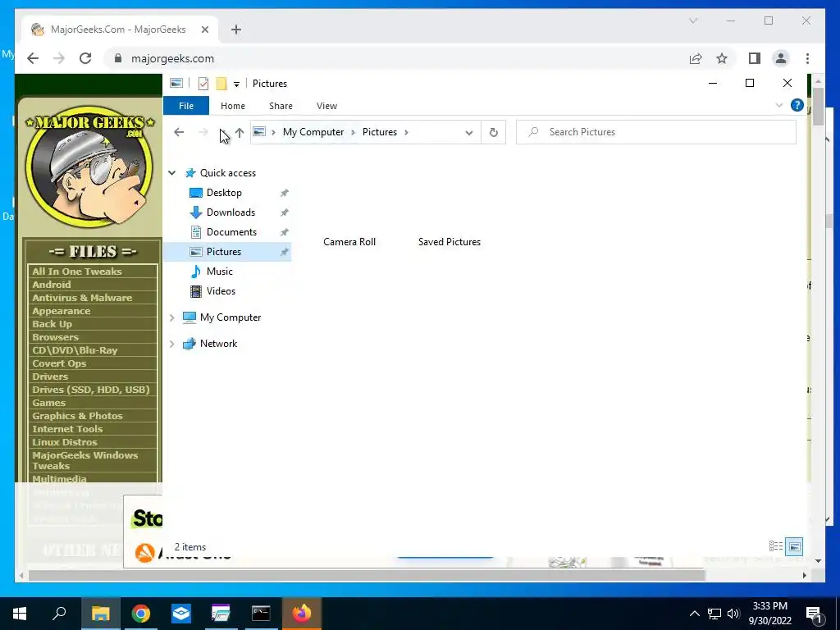
Task: Open All In One Tweaks link
Action: [77, 272]
